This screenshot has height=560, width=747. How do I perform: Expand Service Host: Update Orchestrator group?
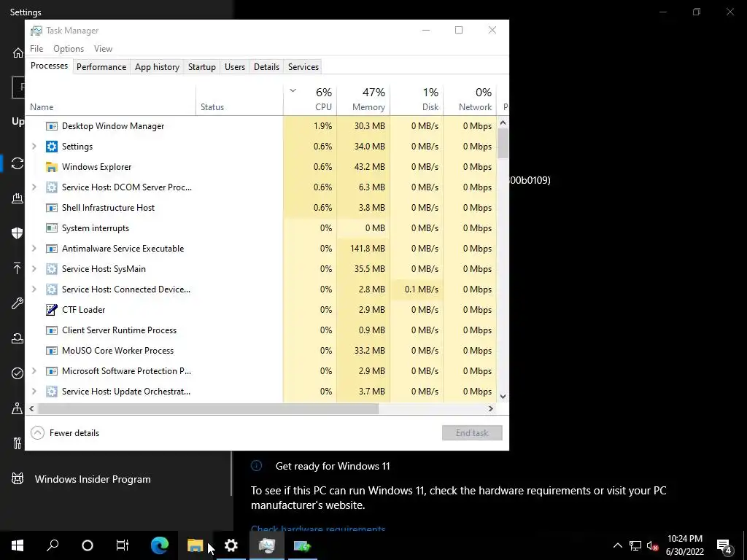coord(34,392)
